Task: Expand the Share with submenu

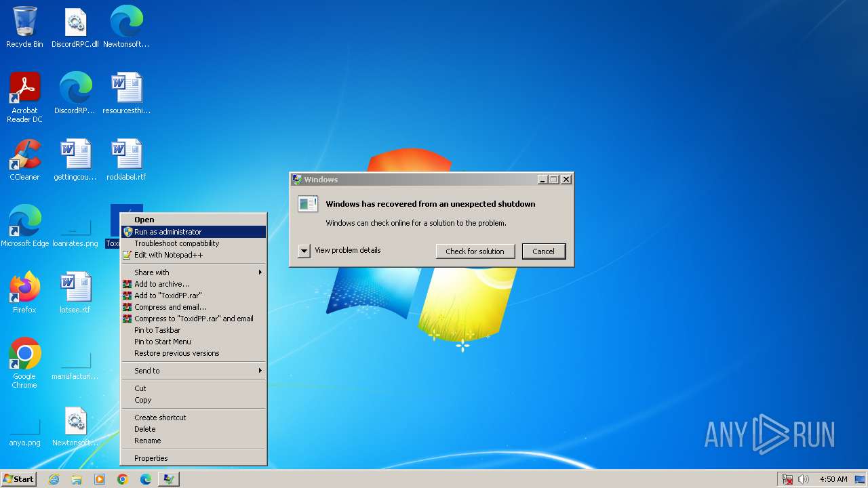Action: [x=193, y=272]
